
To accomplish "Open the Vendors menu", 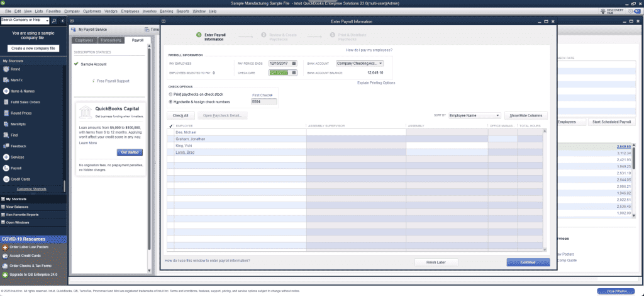I will point(111,11).
